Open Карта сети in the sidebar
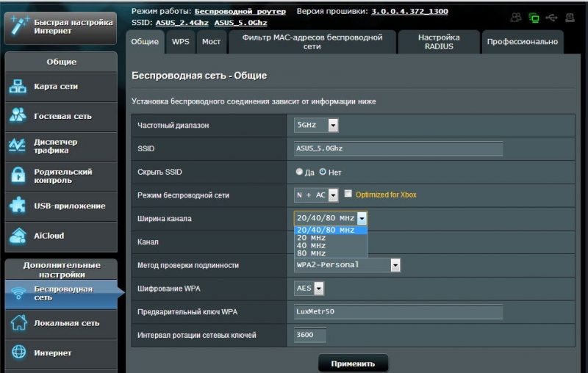Screen dimensions: 588x373 tap(61, 87)
